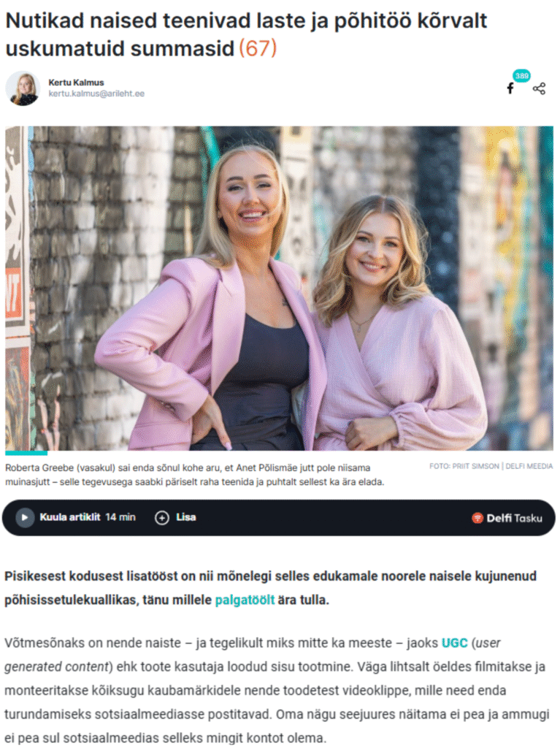Click the article headline

tap(246, 34)
